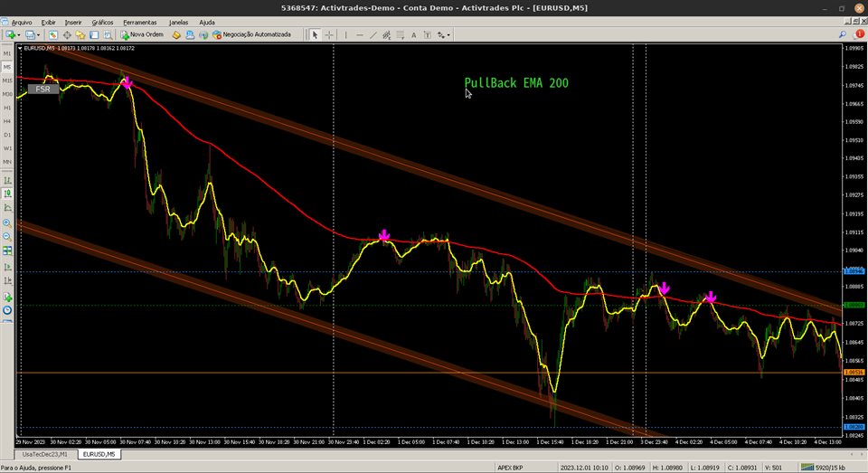
Task: Select the vertical line drawing tool
Action: 345,35
